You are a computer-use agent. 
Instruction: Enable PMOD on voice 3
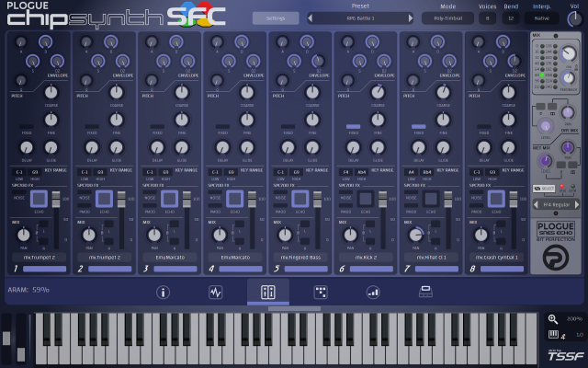click(150, 206)
